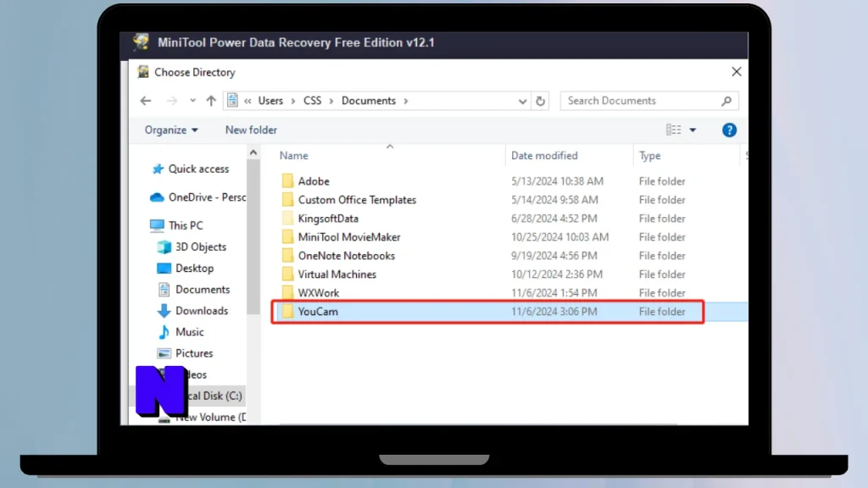The width and height of the screenshot is (868, 488).
Task: Close the Choose Directory dialog
Action: 737,72
